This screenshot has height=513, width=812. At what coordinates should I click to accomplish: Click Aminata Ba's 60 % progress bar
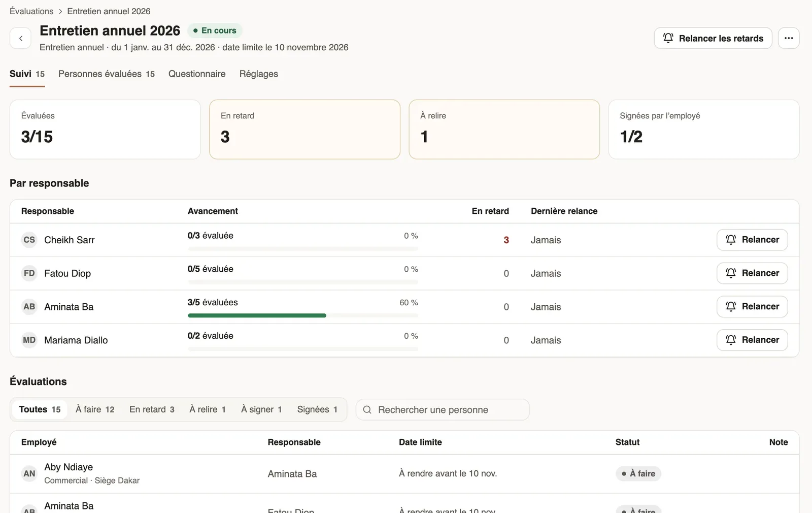pyautogui.click(x=303, y=315)
